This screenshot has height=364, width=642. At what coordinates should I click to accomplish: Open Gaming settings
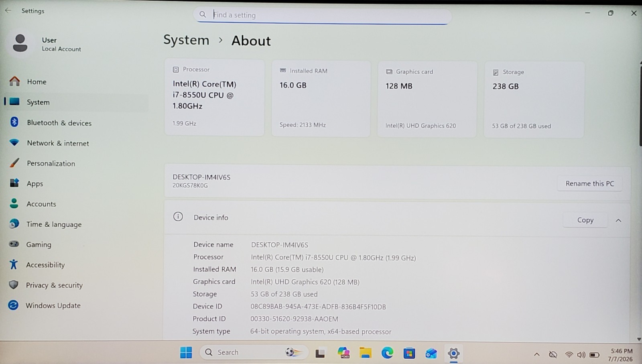pyautogui.click(x=76, y=244)
